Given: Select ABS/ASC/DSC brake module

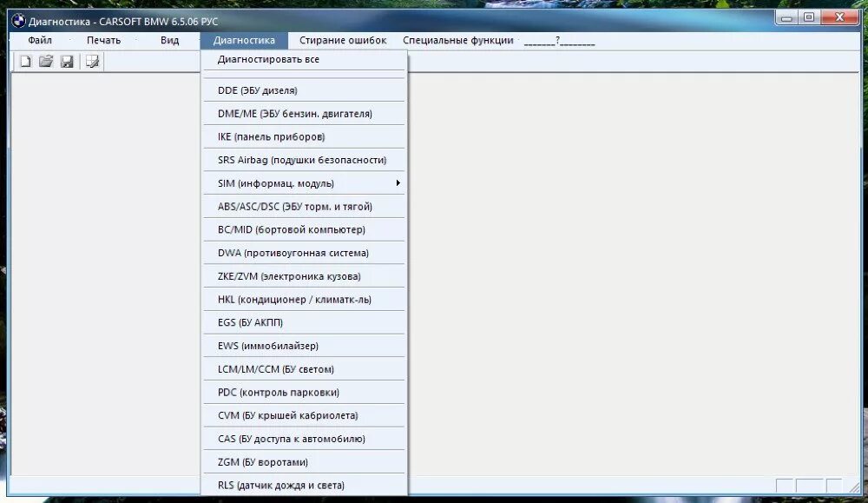Looking at the screenshot, I should pos(304,207).
